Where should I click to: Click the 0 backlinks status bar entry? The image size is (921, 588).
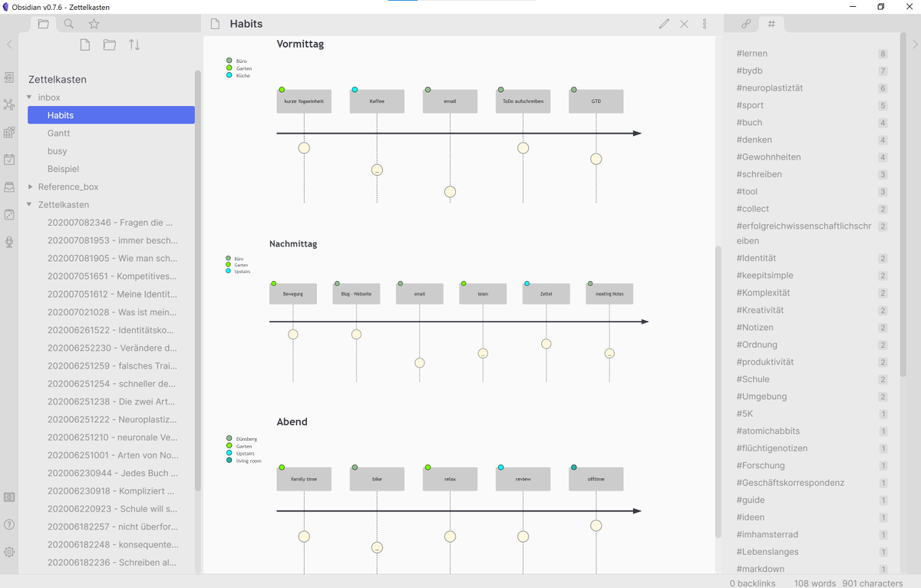click(752, 583)
